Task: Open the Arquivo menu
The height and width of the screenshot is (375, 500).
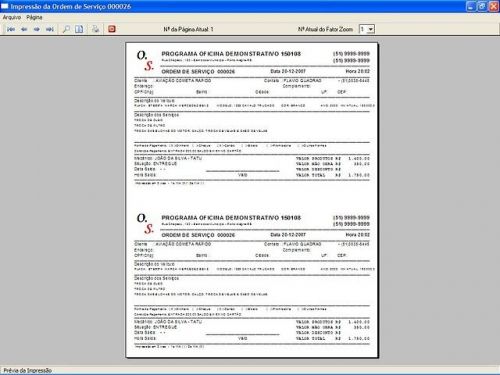Action: pos(12,17)
